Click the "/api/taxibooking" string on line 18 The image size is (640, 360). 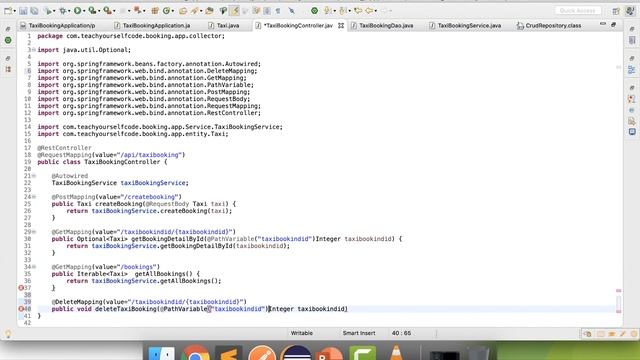point(149,155)
